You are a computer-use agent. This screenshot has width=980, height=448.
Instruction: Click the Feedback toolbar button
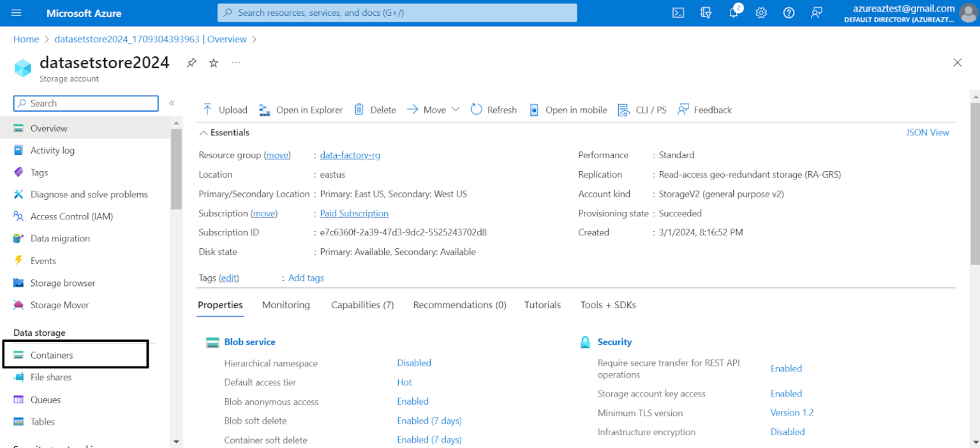(x=705, y=110)
